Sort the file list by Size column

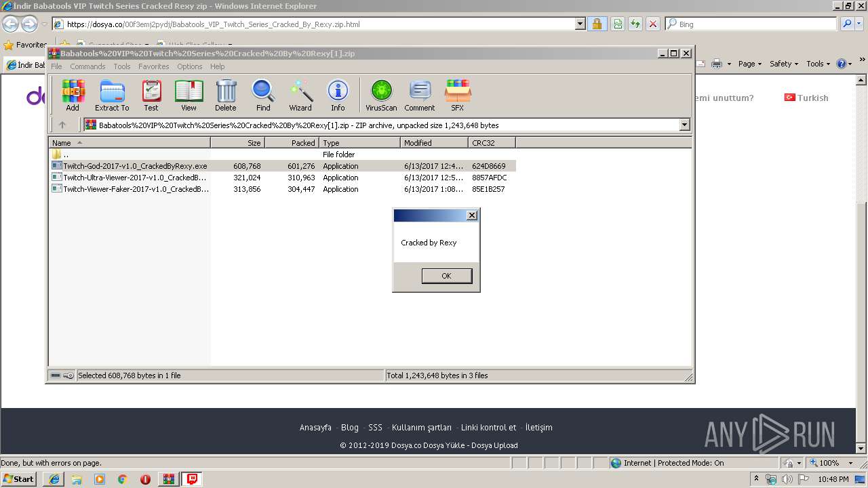pyautogui.click(x=237, y=143)
